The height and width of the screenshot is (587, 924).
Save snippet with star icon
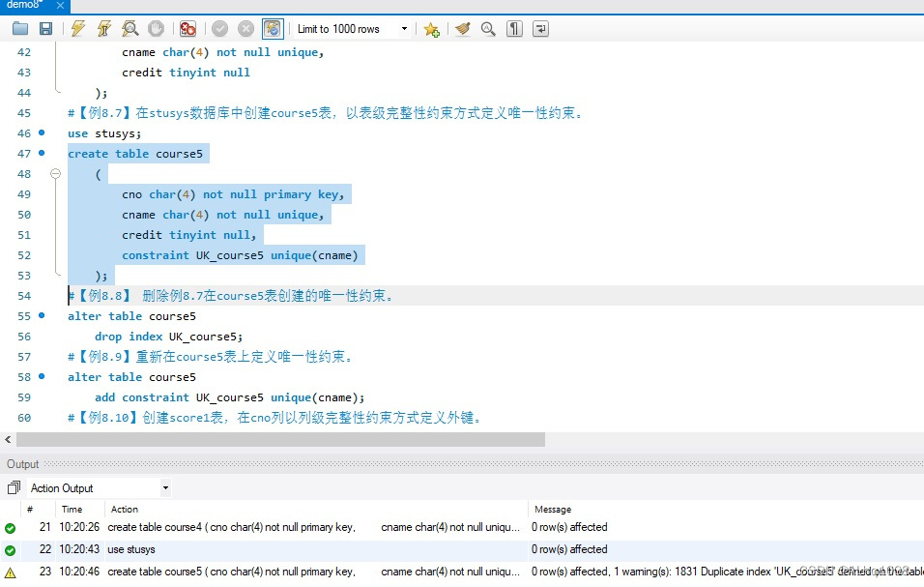(431, 29)
